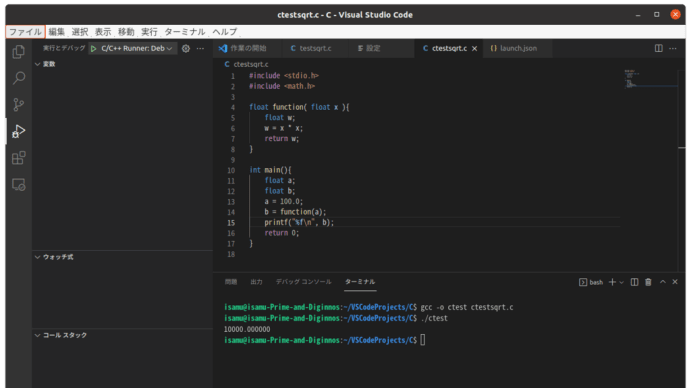Image resolution: width=690 pixels, height=388 pixels.
Task: Click the ctestsqrt.c breadcrumb
Action: 250,64
